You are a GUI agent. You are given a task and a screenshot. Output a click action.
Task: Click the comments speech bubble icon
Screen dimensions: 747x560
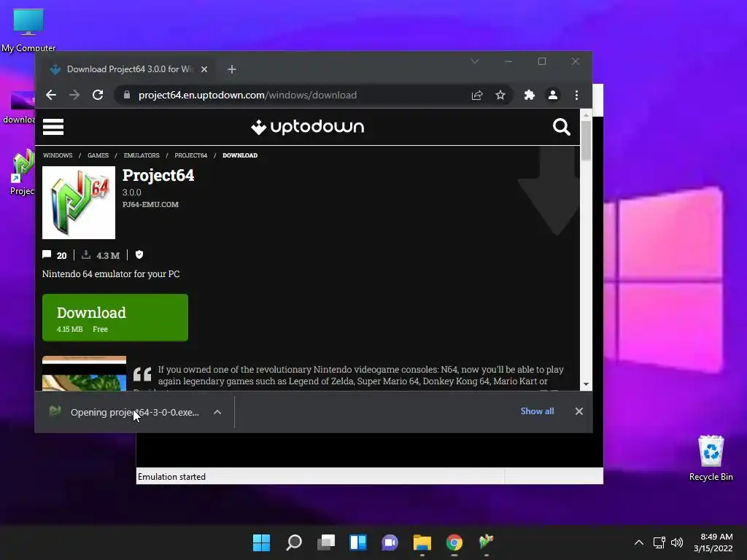(x=47, y=254)
